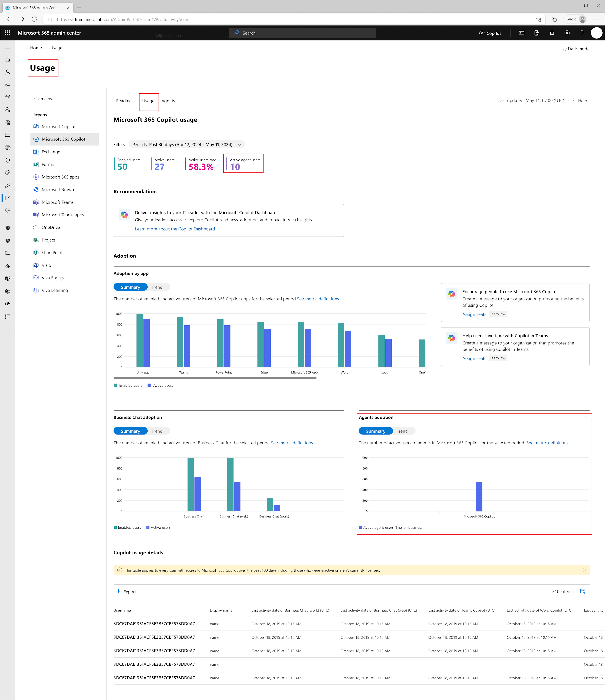
Task: Click the horizontal scrollbar under app chart
Action: 215,378
